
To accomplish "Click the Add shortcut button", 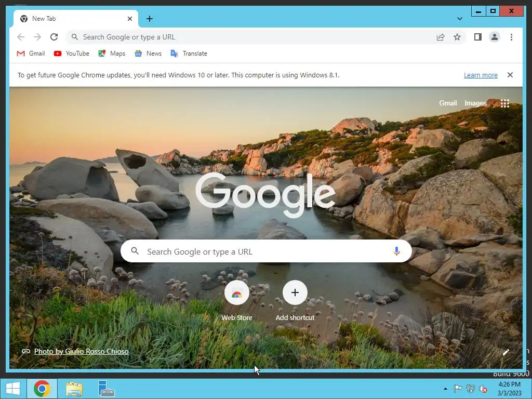I will 295,301.
